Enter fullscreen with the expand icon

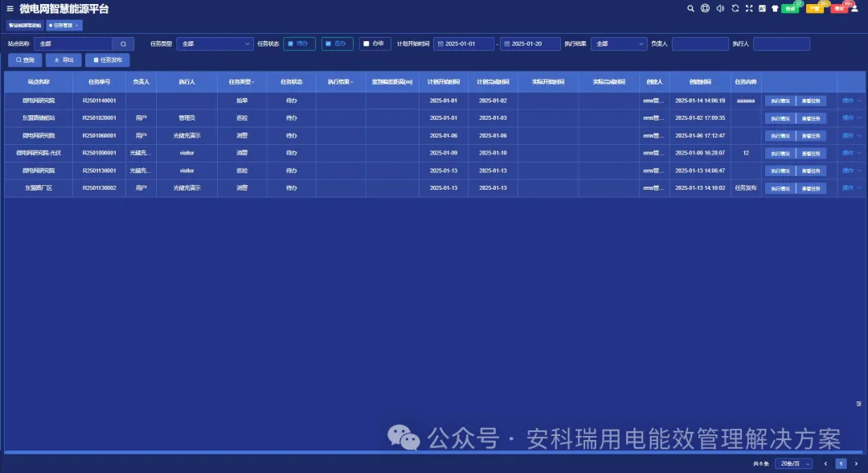tap(749, 8)
